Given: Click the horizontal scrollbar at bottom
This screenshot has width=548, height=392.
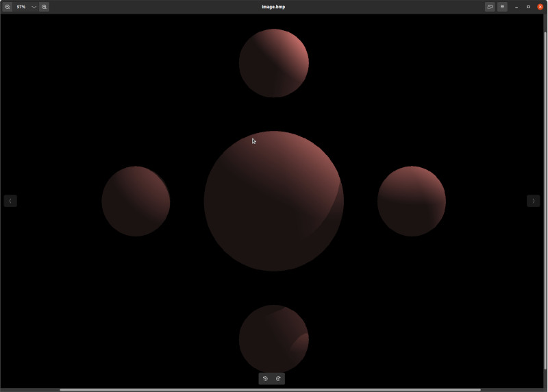Looking at the screenshot, I should click(x=270, y=389).
